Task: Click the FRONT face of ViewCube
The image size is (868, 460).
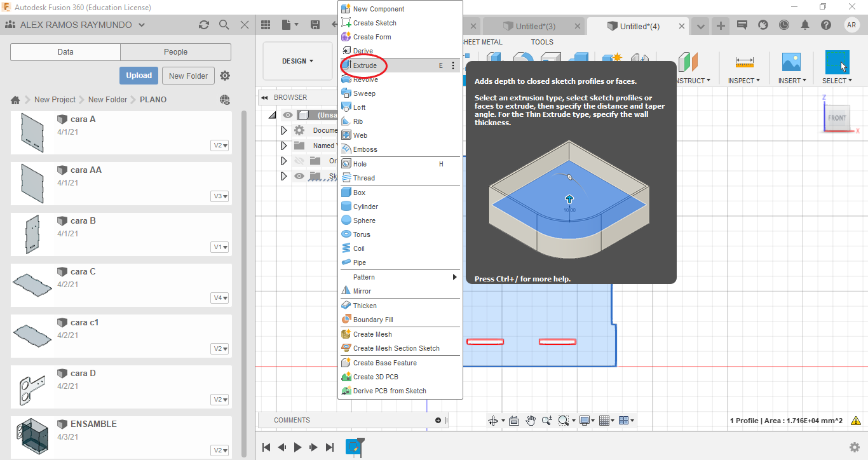Action: coord(837,118)
